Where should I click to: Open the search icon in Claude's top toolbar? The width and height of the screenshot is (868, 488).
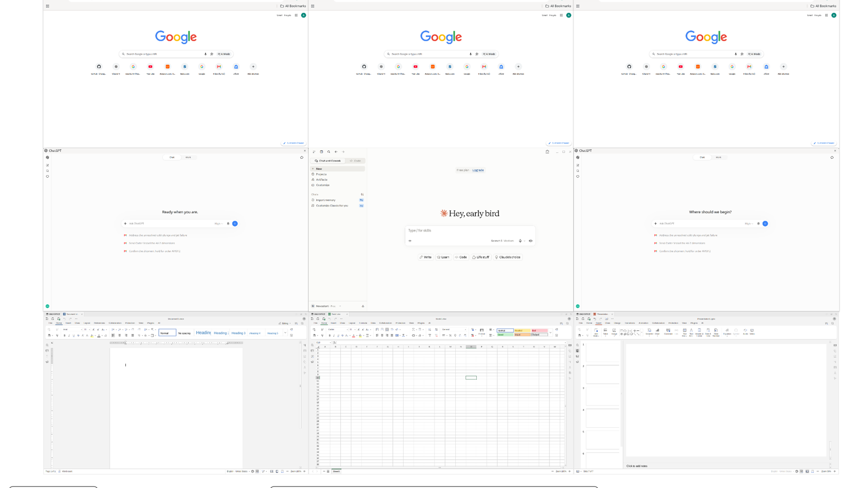pyautogui.click(x=329, y=152)
